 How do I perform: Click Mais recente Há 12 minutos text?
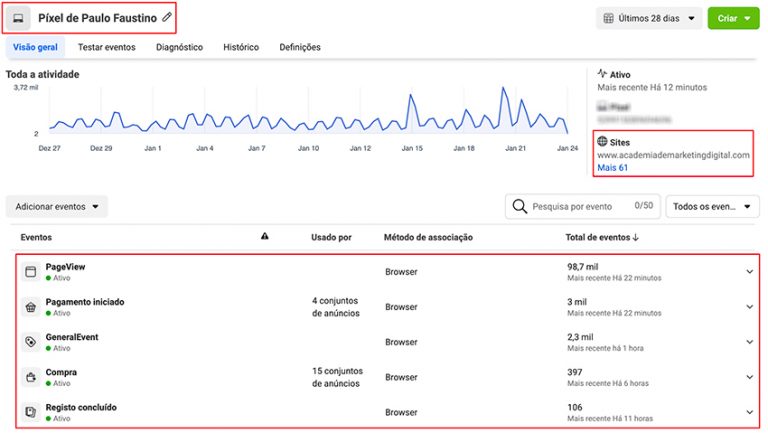(x=652, y=87)
